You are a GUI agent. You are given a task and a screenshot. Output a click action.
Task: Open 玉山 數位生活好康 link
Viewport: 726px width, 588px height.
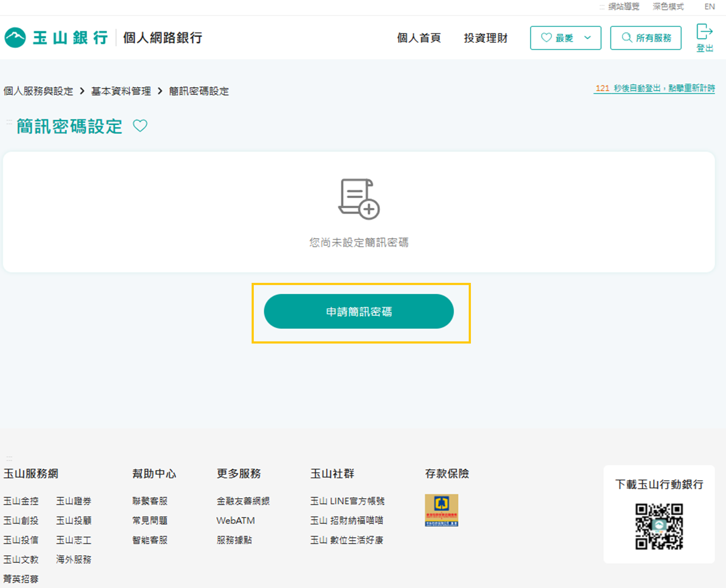(346, 540)
